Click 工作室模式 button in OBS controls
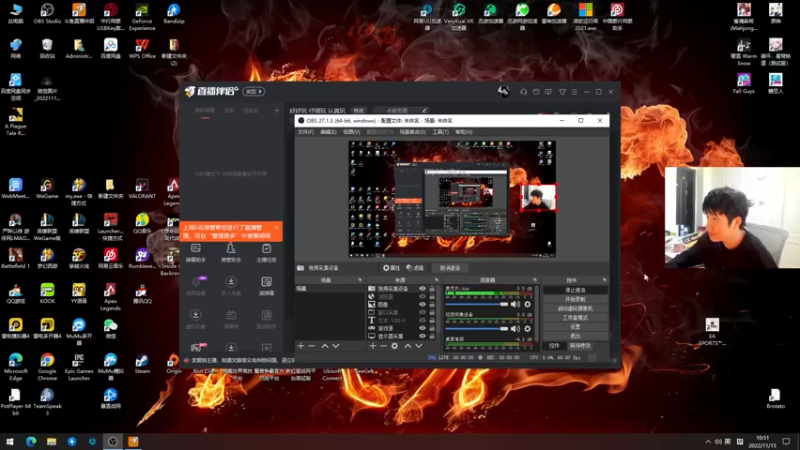Viewport: 800px width, 450px height. [x=576, y=317]
